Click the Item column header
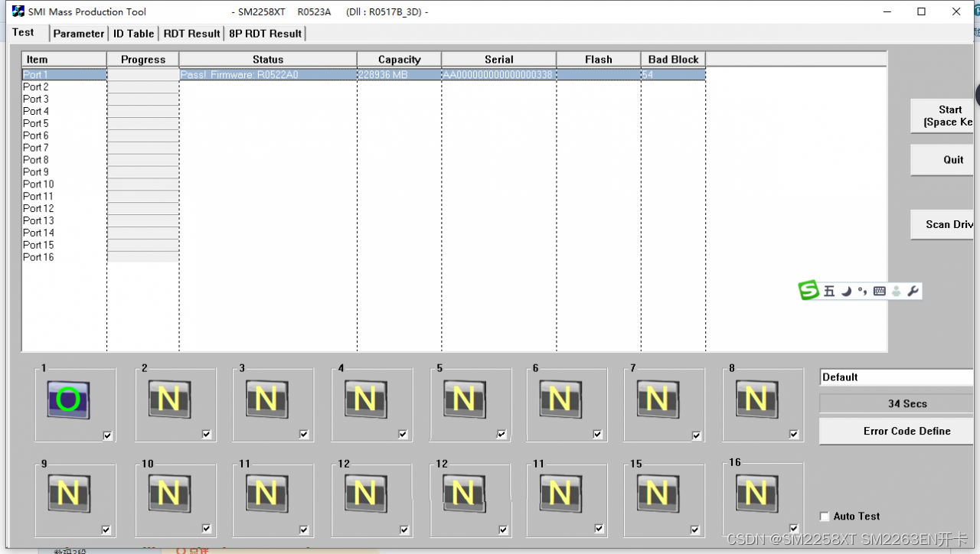The image size is (980, 554). [64, 60]
